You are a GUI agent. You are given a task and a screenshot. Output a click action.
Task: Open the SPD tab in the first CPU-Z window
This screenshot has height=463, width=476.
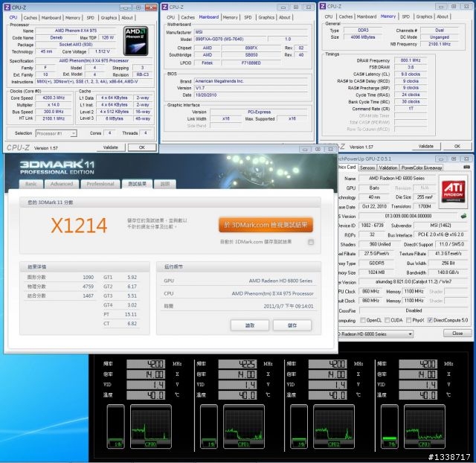pos(91,18)
